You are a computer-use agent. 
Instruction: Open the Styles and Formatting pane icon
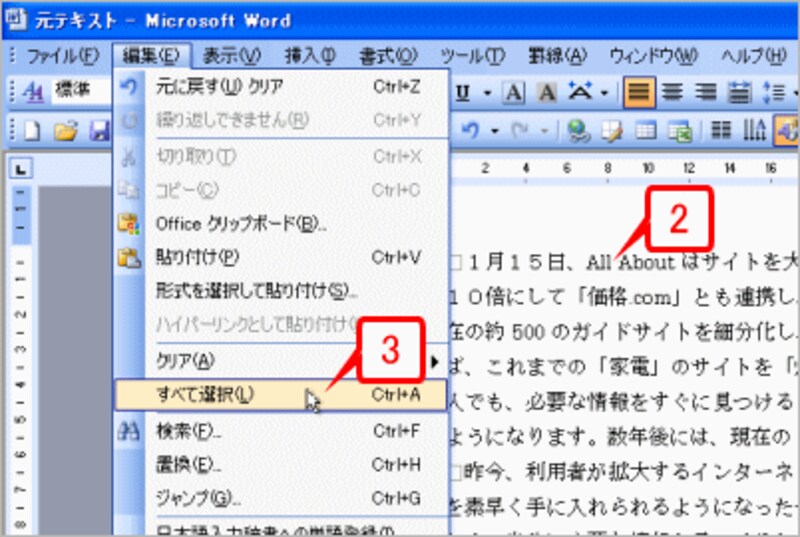(34, 92)
